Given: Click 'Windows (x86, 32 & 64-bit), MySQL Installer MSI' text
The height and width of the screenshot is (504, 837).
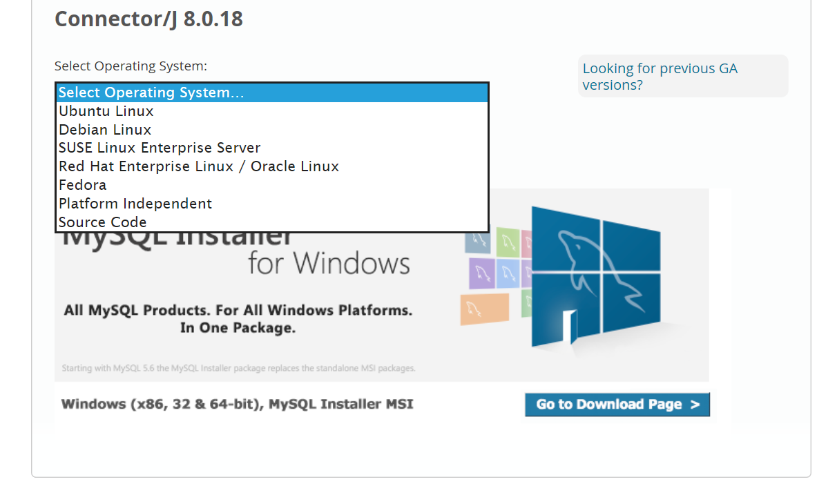Looking at the screenshot, I should (x=237, y=404).
